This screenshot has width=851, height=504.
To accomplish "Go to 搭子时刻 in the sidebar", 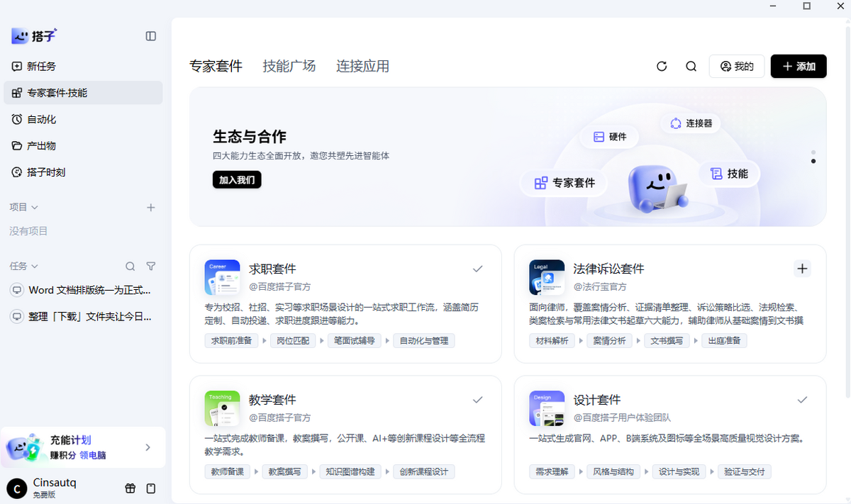I will 83,172.
